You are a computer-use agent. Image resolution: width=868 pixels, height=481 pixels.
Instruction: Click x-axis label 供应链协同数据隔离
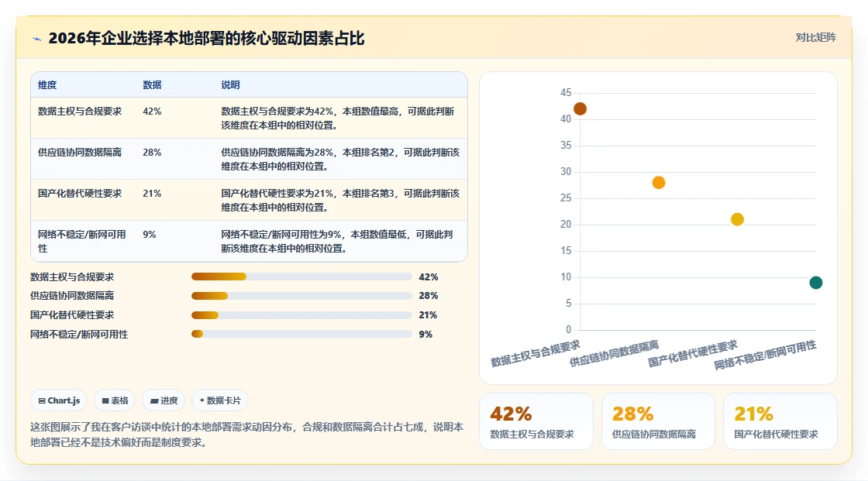614,353
